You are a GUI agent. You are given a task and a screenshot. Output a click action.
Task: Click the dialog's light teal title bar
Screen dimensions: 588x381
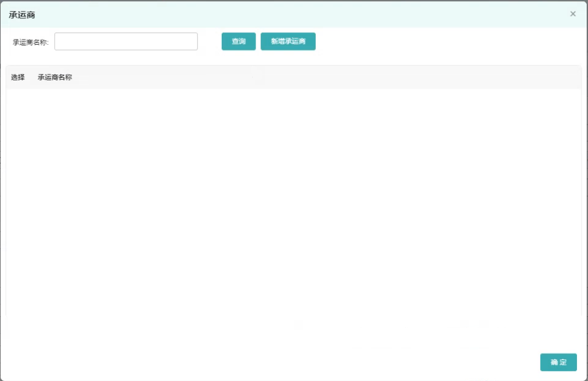click(292, 14)
